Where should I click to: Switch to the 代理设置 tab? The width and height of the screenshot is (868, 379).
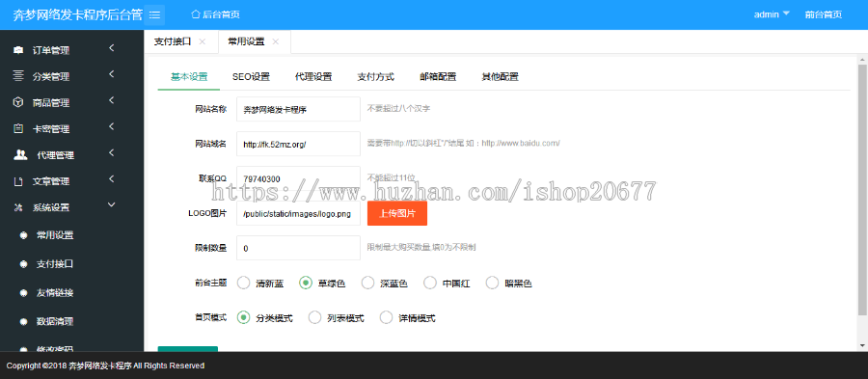[313, 77]
